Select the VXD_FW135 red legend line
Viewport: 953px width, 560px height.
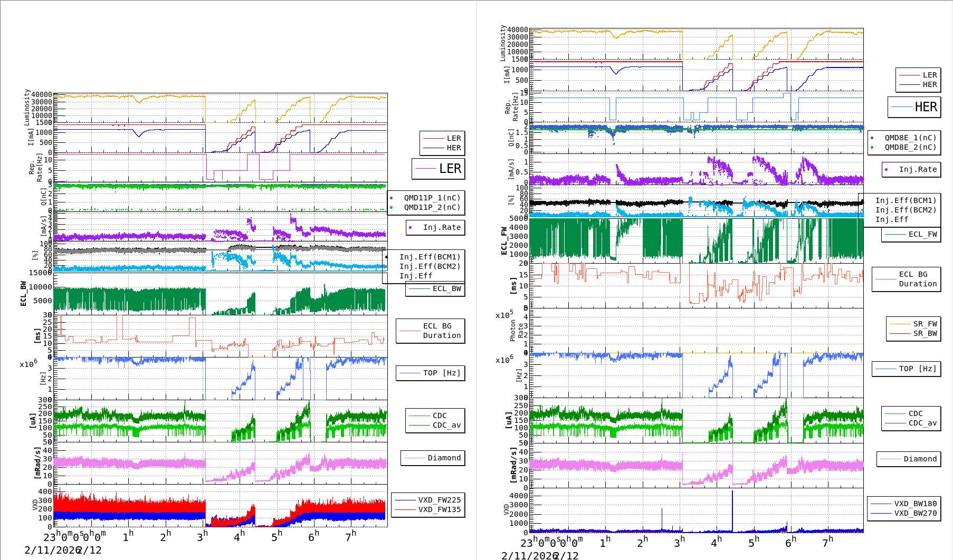[405, 510]
